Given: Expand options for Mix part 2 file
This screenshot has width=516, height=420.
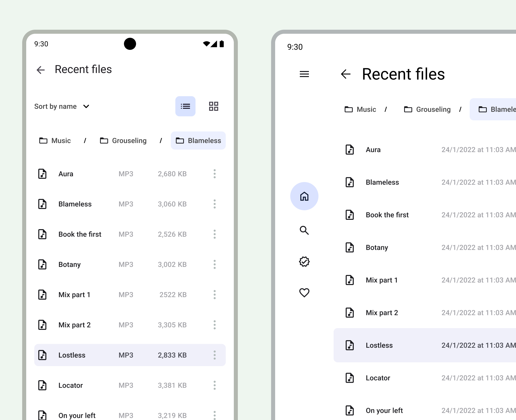Looking at the screenshot, I should [214, 325].
